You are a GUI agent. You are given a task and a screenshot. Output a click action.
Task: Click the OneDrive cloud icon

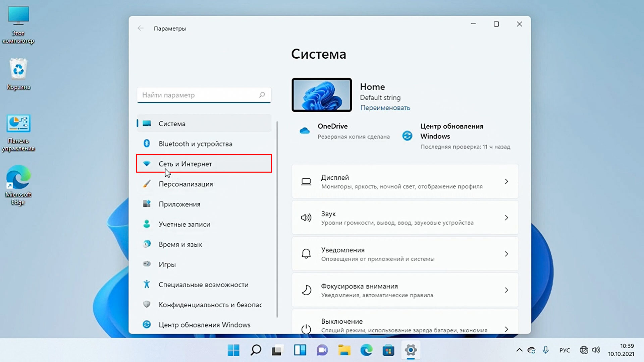(305, 131)
